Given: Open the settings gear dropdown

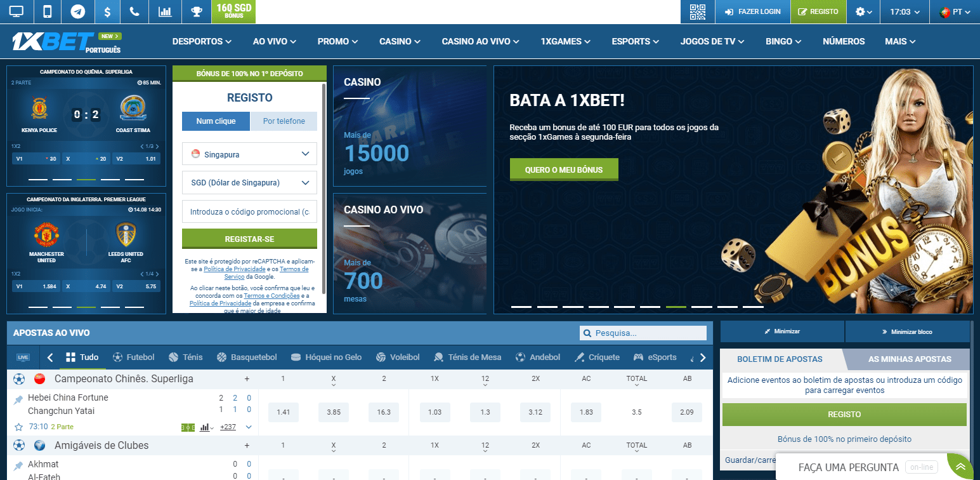Looking at the screenshot, I should [x=863, y=11].
